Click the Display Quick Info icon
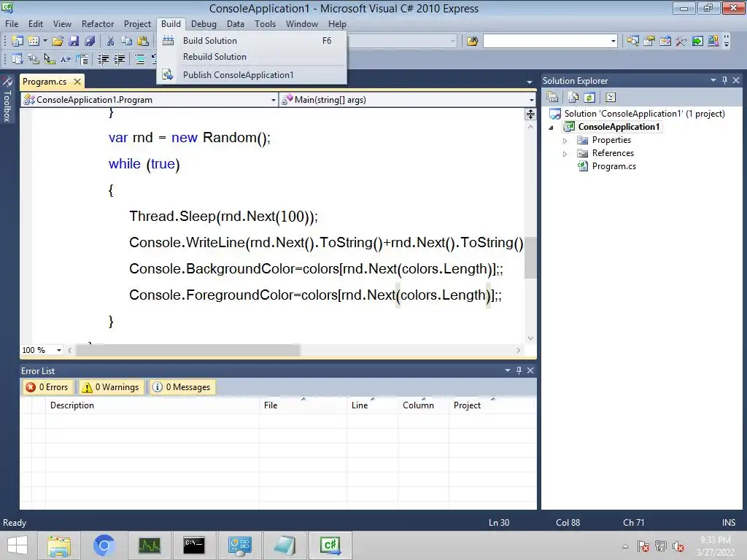 click(50, 60)
